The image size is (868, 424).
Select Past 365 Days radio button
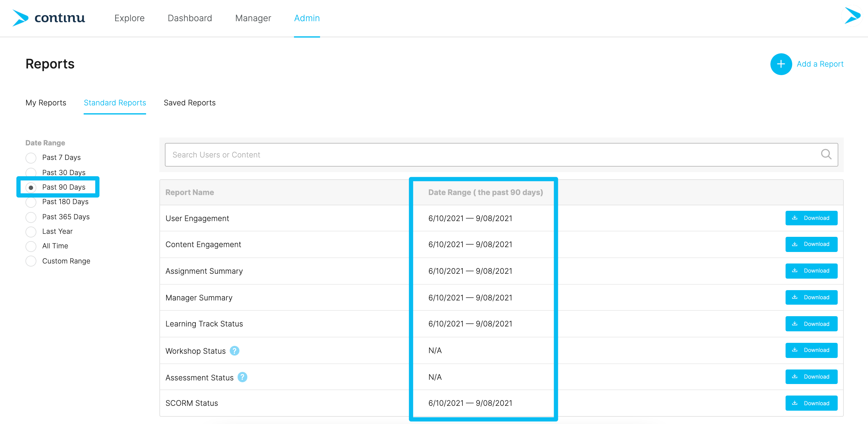(31, 217)
